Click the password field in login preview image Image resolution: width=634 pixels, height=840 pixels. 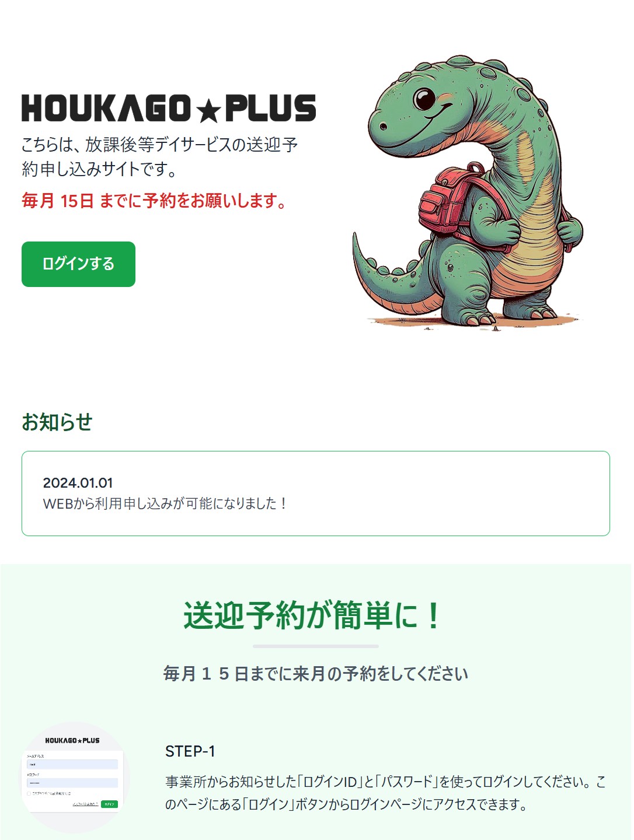(72, 783)
